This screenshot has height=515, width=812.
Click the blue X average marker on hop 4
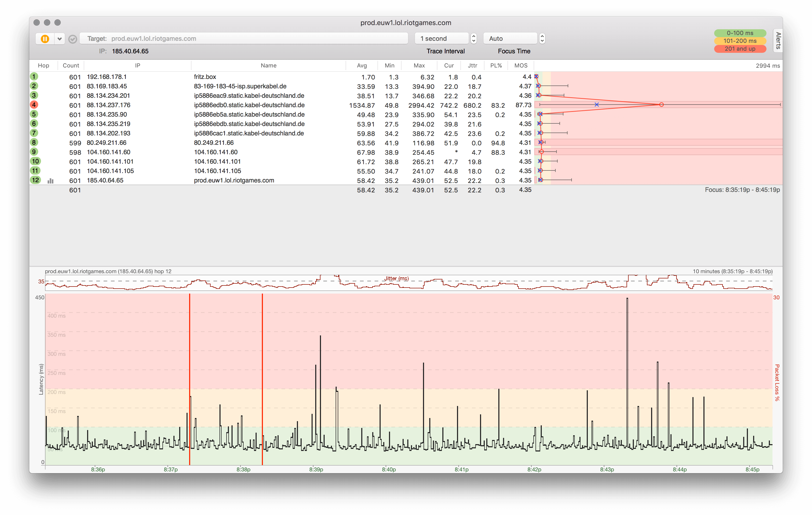pyautogui.click(x=596, y=105)
